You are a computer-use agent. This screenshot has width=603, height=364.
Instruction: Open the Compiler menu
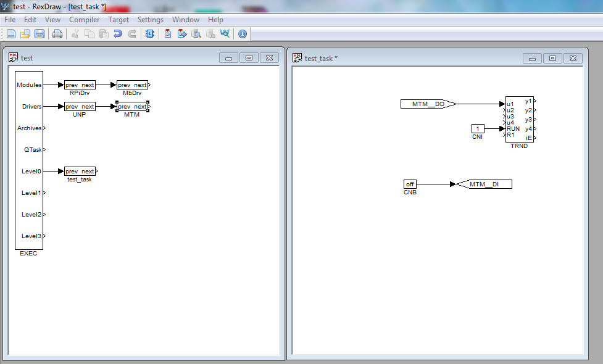coord(84,20)
